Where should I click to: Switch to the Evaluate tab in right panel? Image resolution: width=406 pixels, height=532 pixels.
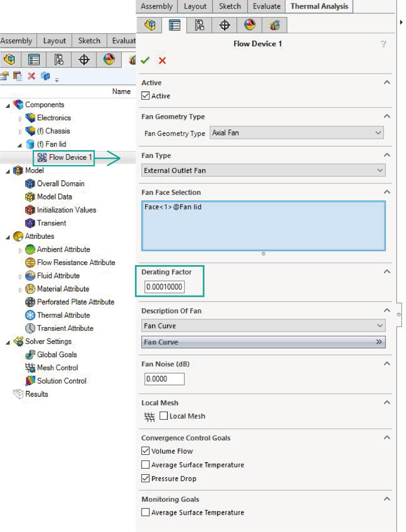[267, 6]
